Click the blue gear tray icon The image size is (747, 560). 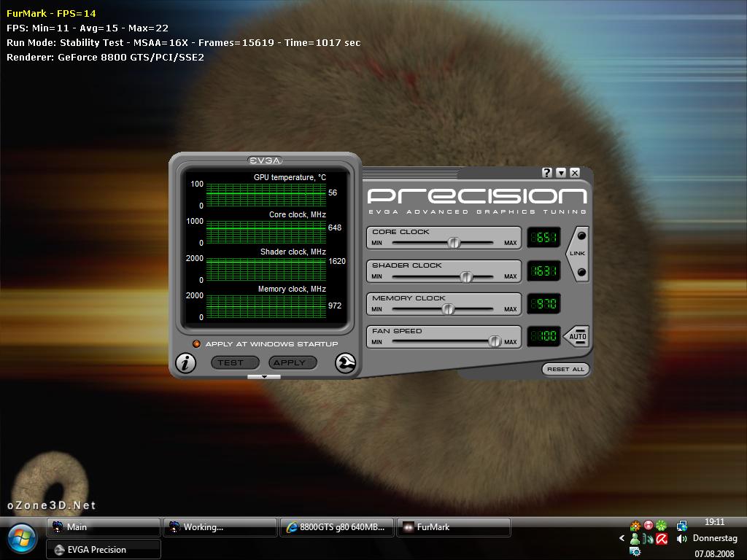pos(635,552)
